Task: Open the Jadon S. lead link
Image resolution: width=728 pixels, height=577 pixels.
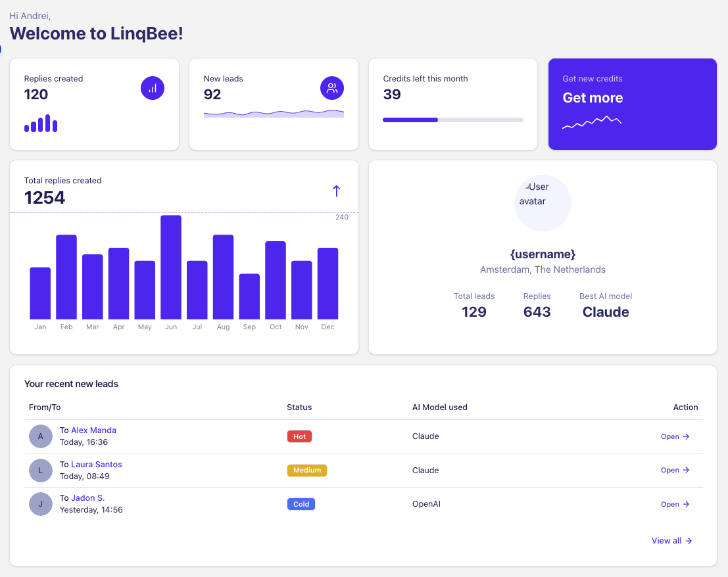Action: (87, 498)
